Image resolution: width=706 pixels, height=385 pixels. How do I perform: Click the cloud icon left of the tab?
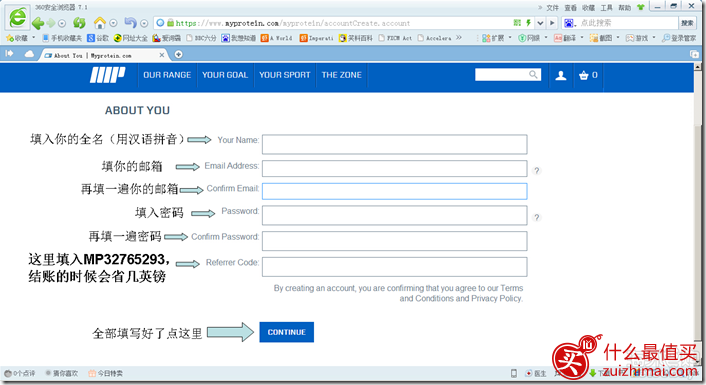[x=29, y=54]
